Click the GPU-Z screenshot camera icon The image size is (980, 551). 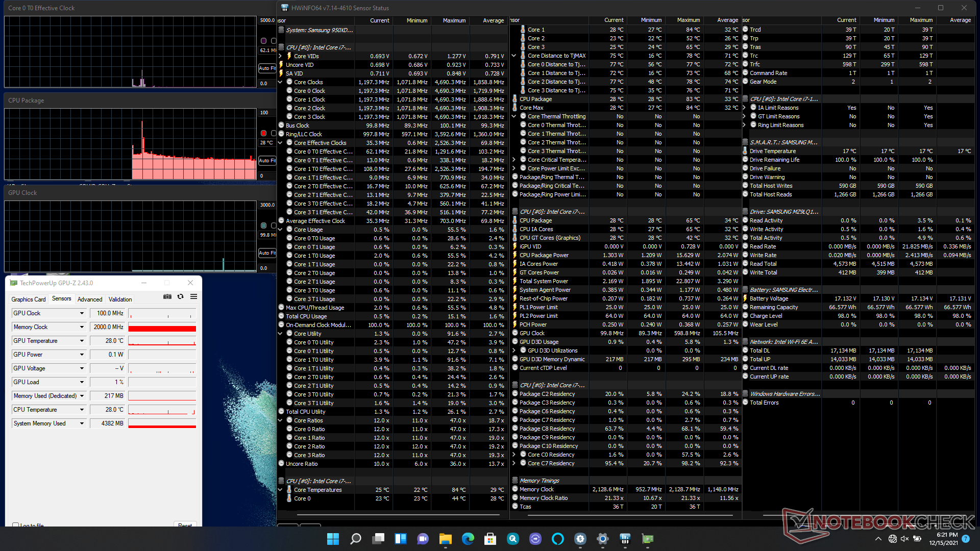pyautogui.click(x=167, y=296)
